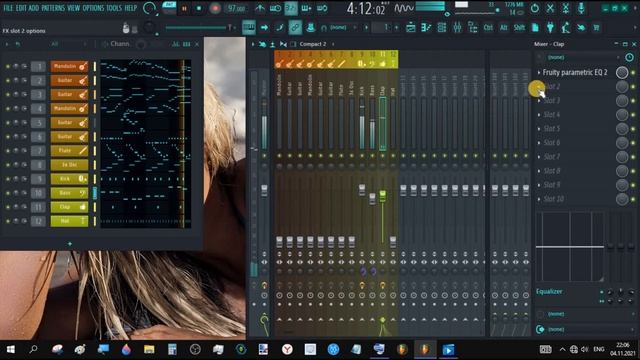Open the Mixer toolbar icon
Image resolution: width=640 pixels, height=360 pixels.
[457, 27]
